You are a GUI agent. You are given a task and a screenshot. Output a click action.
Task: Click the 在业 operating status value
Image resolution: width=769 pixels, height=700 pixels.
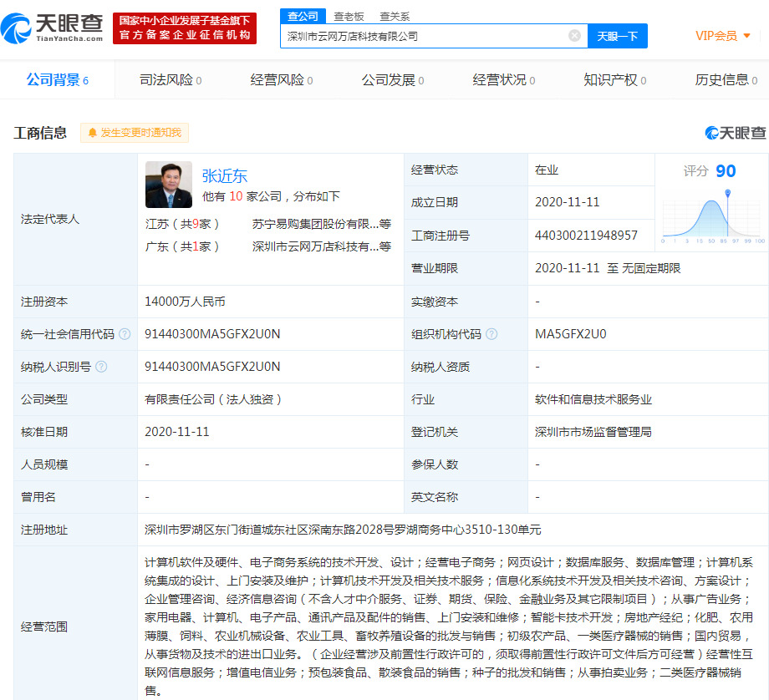(x=547, y=170)
